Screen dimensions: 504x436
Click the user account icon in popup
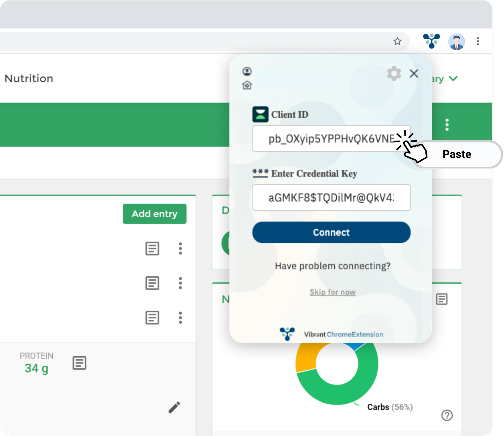[x=247, y=71]
